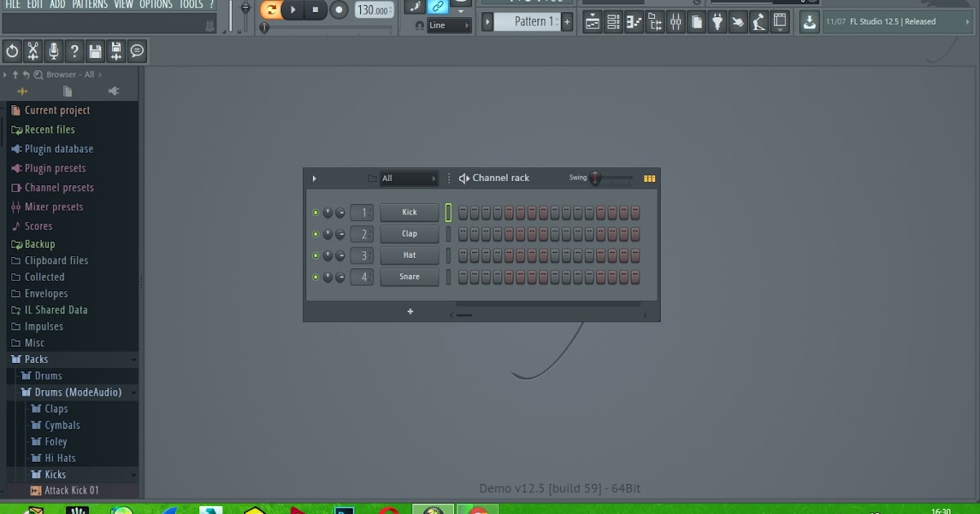Click the question mark help icon
The width and height of the screenshot is (980, 514).
74,51
